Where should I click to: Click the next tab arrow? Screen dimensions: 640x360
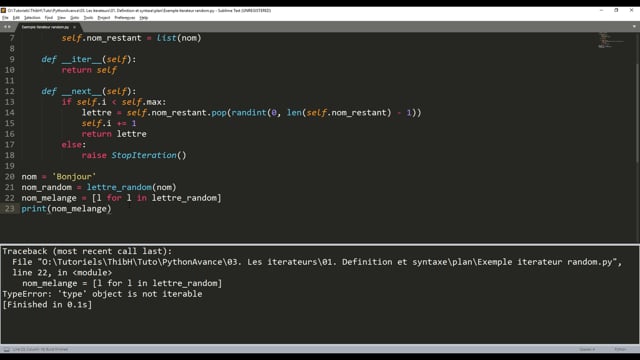9,27
